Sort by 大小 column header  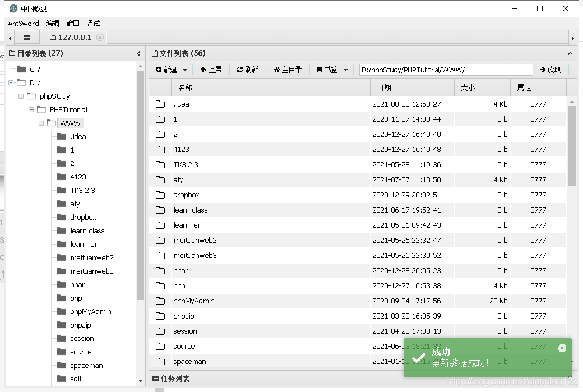(x=482, y=88)
